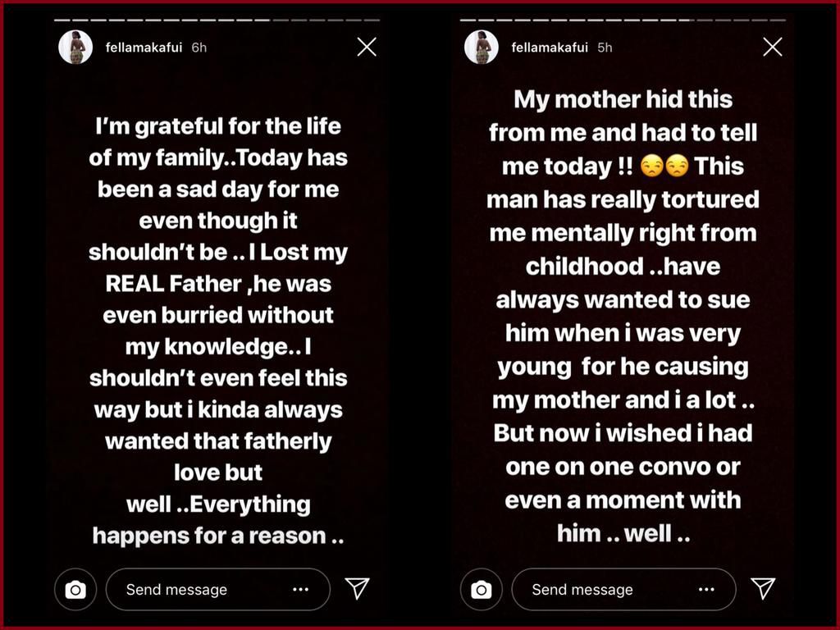Image resolution: width=840 pixels, height=630 pixels.
Task: Tap the story progress bar above 6h story
Action: tap(217, 19)
